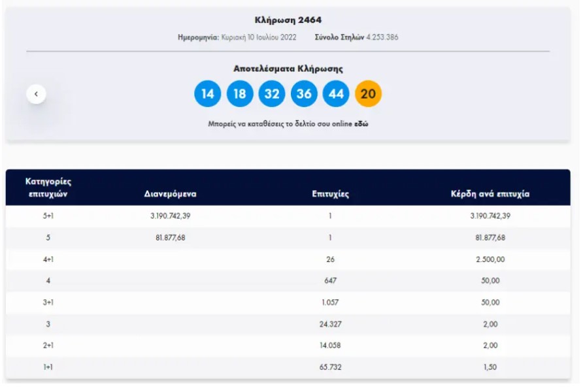Click the 3.190.742,39 winnings per success value
Image resolution: width=583 pixels, height=392 pixels.
pos(490,216)
